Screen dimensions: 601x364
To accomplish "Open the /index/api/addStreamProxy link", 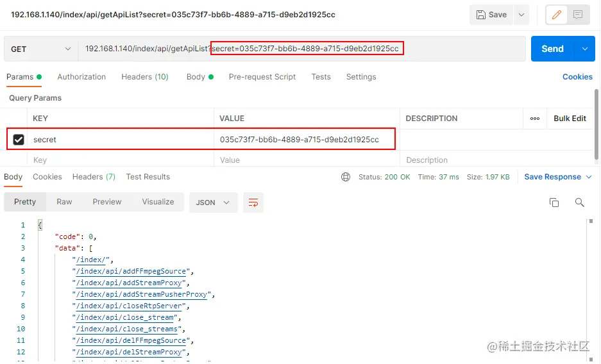I will tap(129, 283).
